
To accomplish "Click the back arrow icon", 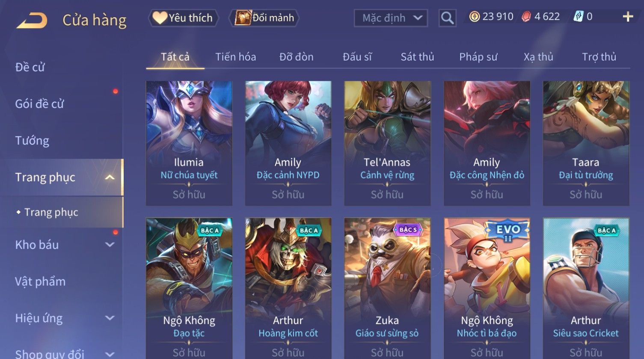I will click(32, 20).
